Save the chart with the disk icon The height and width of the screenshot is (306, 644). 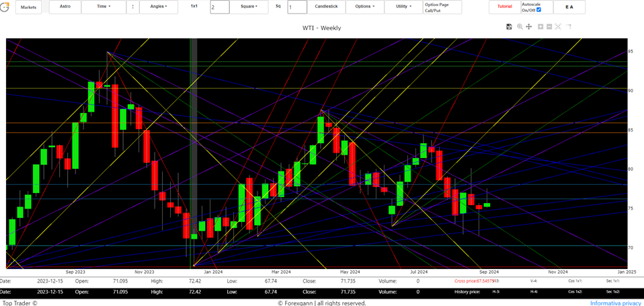(x=509, y=26)
